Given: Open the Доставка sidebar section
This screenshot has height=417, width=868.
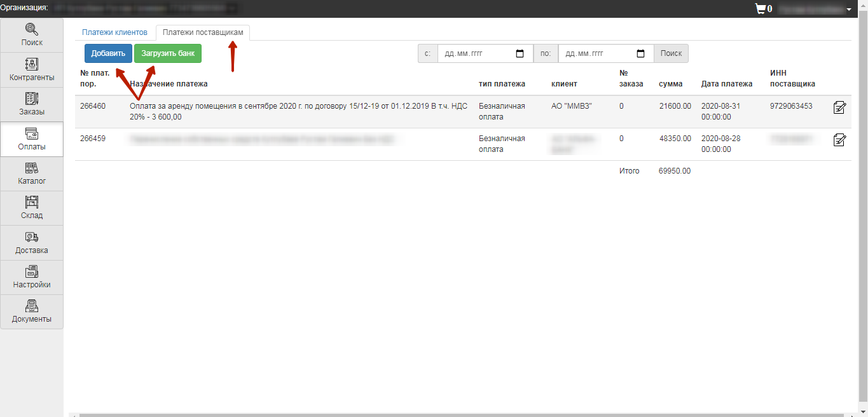Looking at the screenshot, I should click(32, 243).
